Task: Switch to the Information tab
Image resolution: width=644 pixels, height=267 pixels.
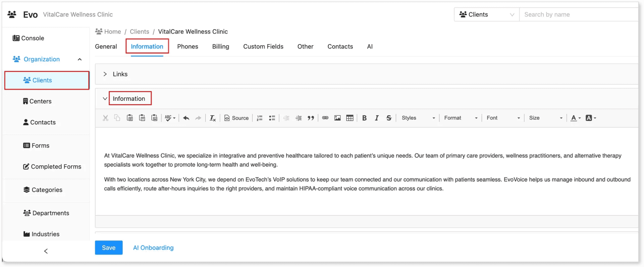Action: [x=147, y=46]
